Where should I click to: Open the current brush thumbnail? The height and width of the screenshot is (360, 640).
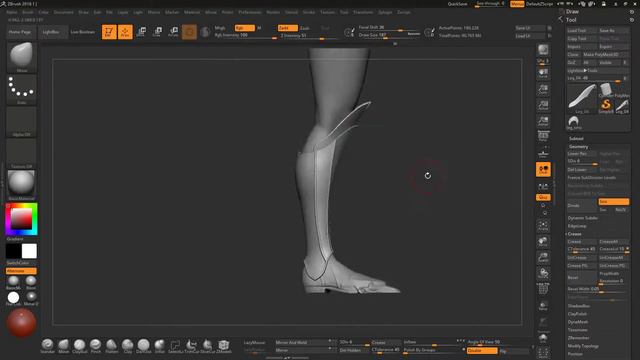pyautogui.click(x=21, y=57)
